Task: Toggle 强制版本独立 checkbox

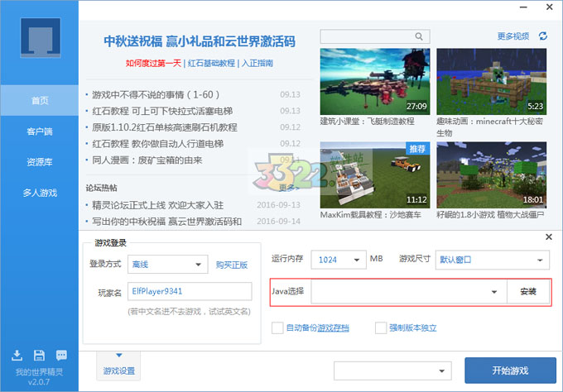Action: [x=381, y=327]
